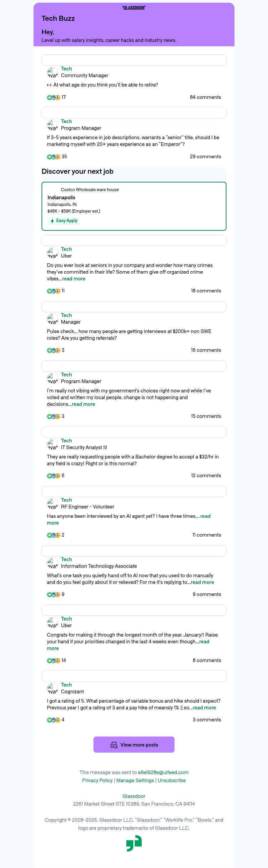This screenshot has height=868, width=268.
Task: Click the green Glassdoor quote mark at the bottom
Action: click(134, 844)
